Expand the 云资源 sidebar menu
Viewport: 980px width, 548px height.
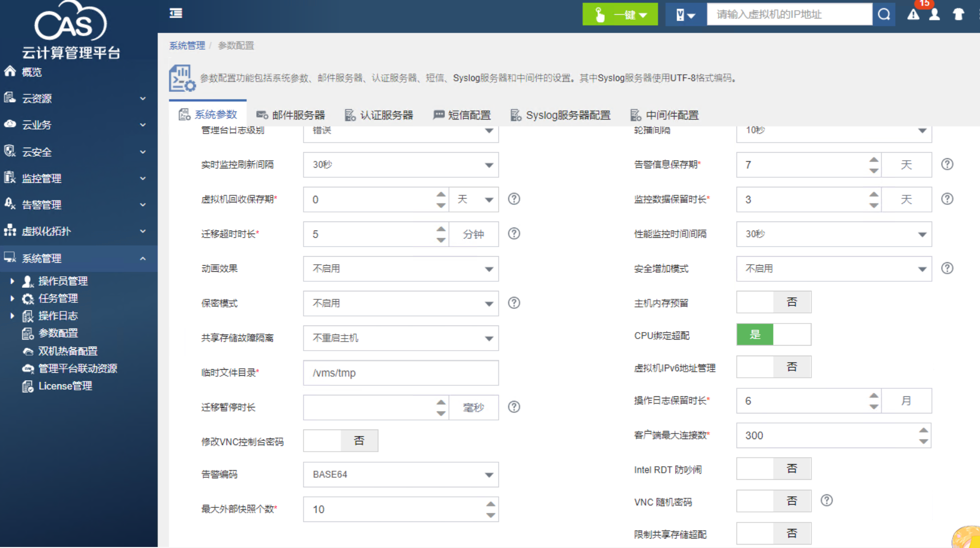coord(75,98)
